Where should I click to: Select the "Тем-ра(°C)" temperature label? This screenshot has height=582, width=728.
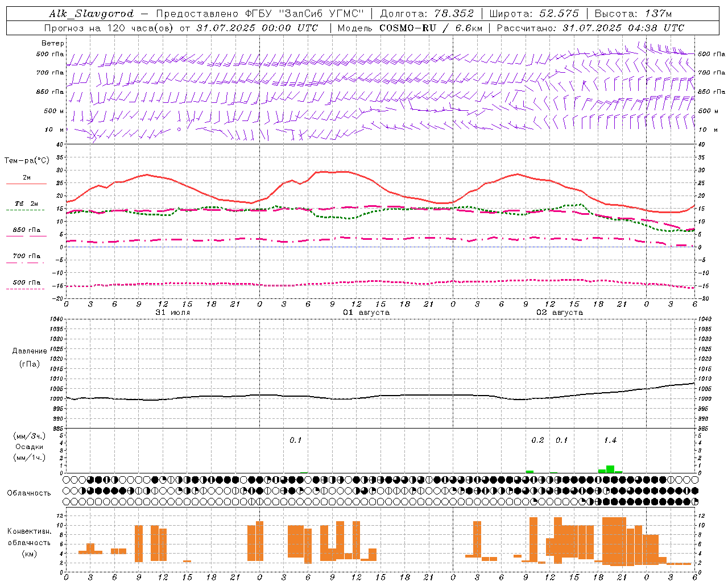[27, 161]
